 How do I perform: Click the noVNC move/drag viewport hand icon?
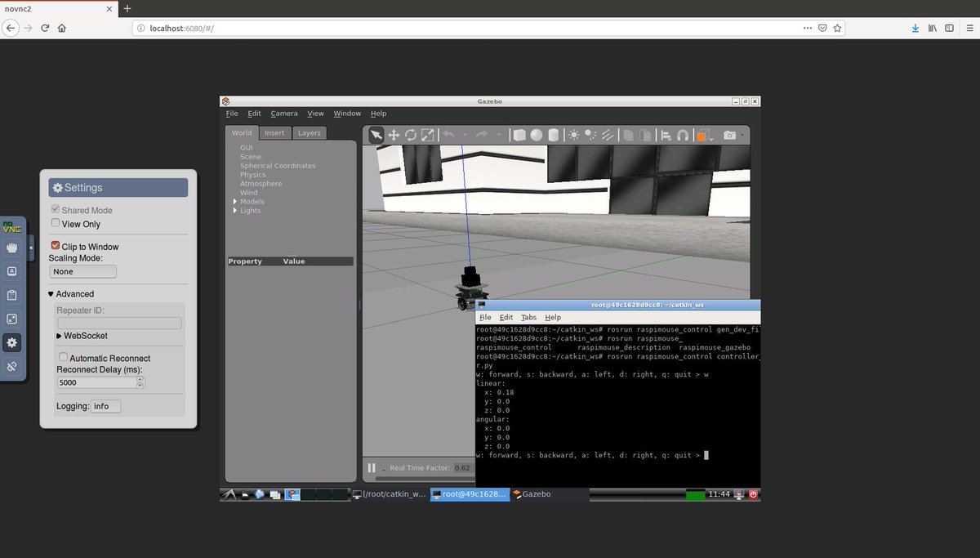tap(11, 248)
